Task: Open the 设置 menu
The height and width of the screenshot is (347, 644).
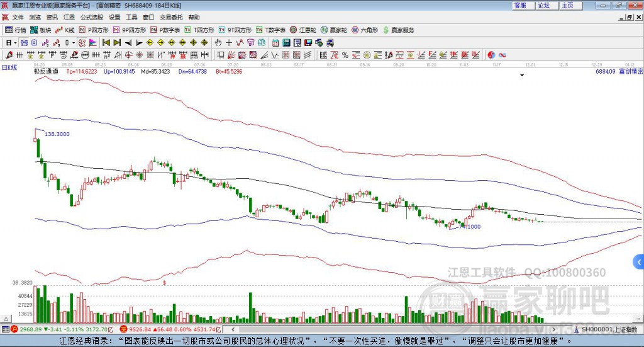Action: [114, 17]
